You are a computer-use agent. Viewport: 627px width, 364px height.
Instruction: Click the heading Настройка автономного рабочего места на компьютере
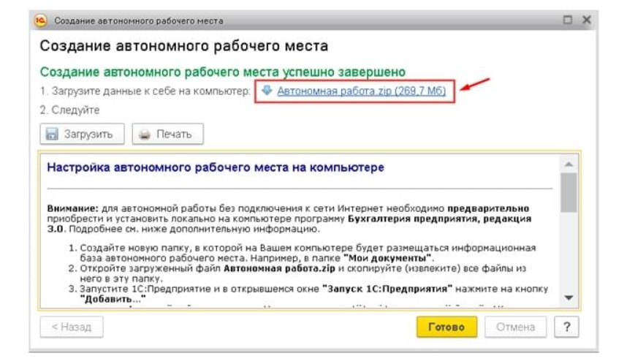point(216,167)
